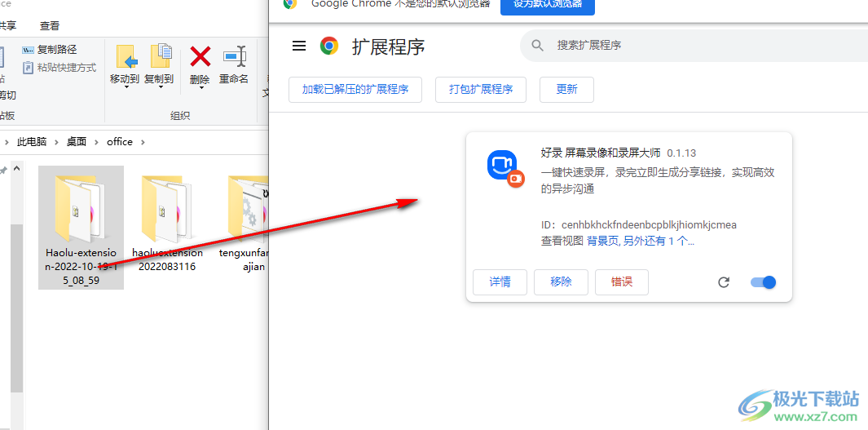Open the Chrome extensions hamburger menu

tap(299, 46)
